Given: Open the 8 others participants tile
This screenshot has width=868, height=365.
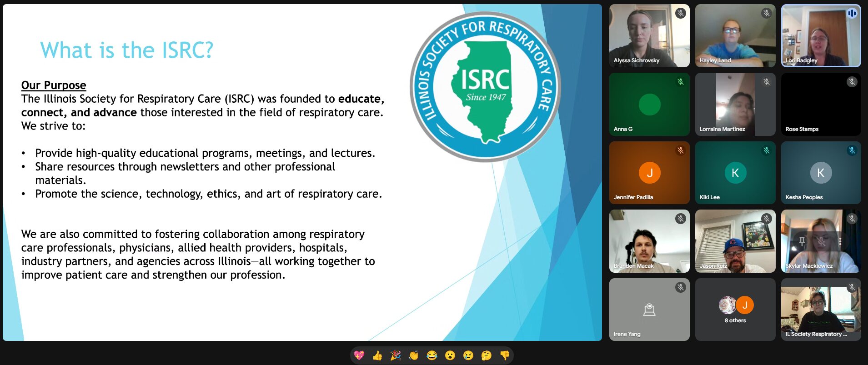Looking at the screenshot, I should pyautogui.click(x=735, y=310).
